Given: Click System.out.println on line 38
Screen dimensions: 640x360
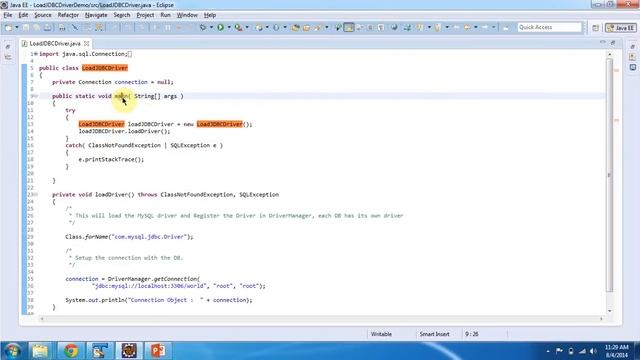Looking at the screenshot, I should [x=96, y=300].
